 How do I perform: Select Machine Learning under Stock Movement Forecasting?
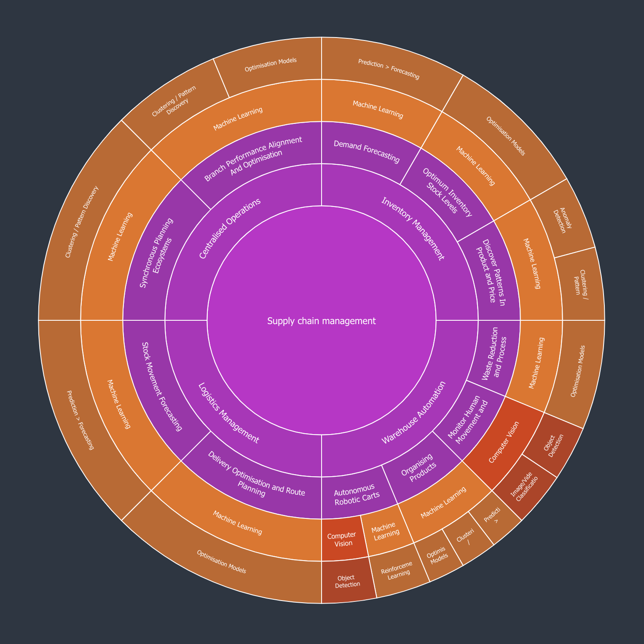[118, 404]
